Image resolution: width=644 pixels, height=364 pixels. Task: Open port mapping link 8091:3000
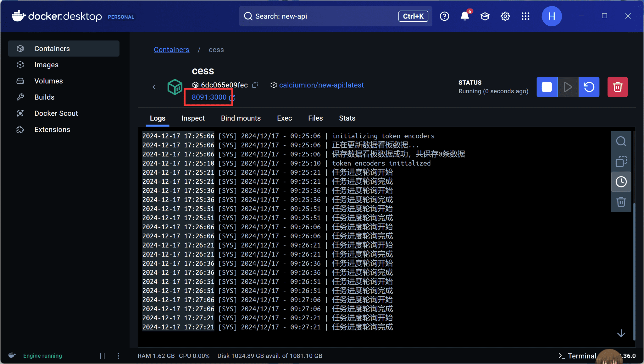pos(209,97)
